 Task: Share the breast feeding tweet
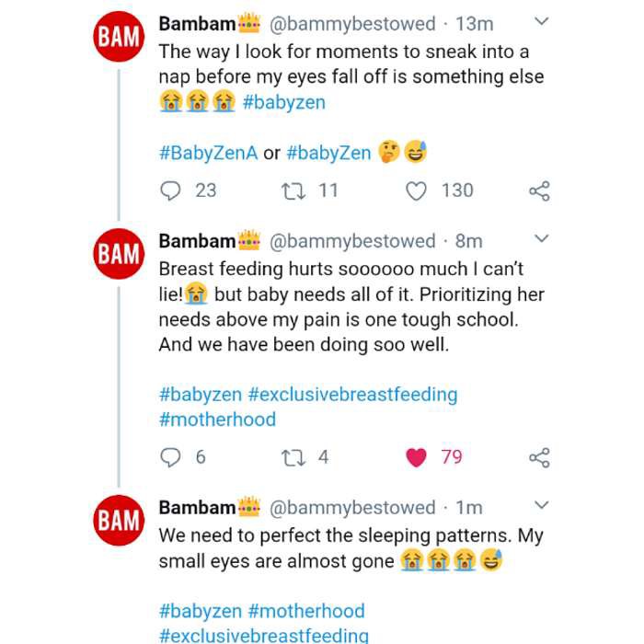point(539,457)
